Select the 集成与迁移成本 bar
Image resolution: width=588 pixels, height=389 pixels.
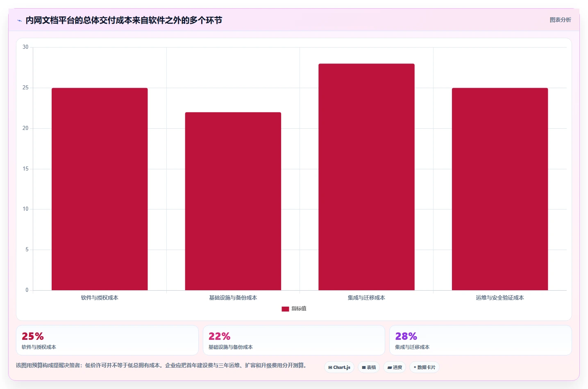[x=366, y=177]
